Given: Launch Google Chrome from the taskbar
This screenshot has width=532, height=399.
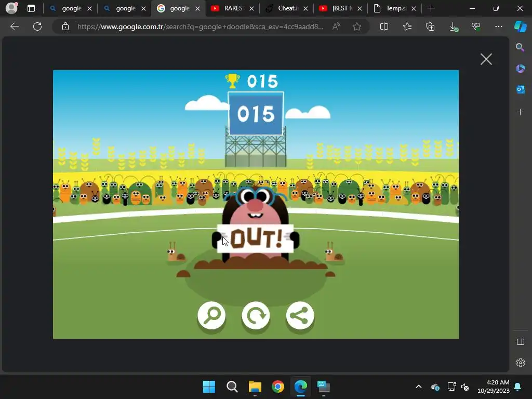Looking at the screenshot, I should (278, 387).
